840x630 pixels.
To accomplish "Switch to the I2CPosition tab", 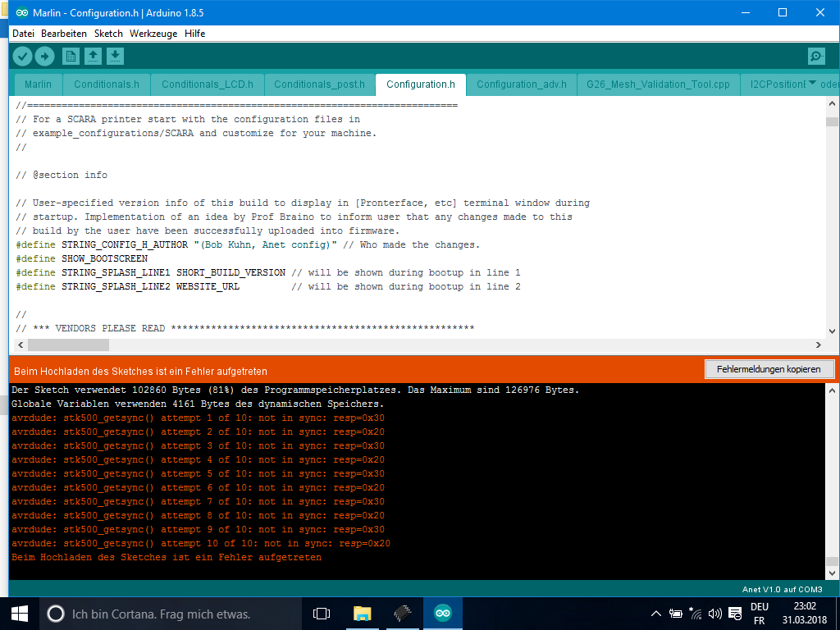I will (x=778, y=84).
